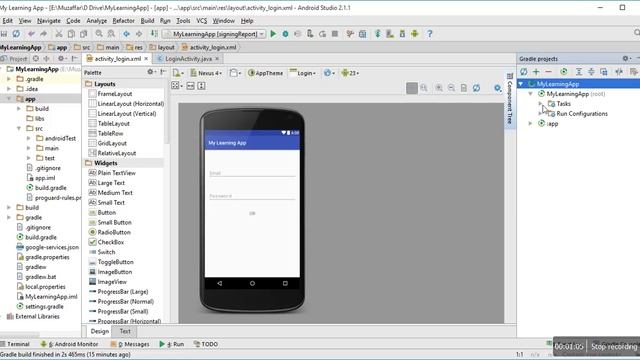The image size is (640, 360).
Task: Open the Component Tree side tab
Action: [510, 98]
